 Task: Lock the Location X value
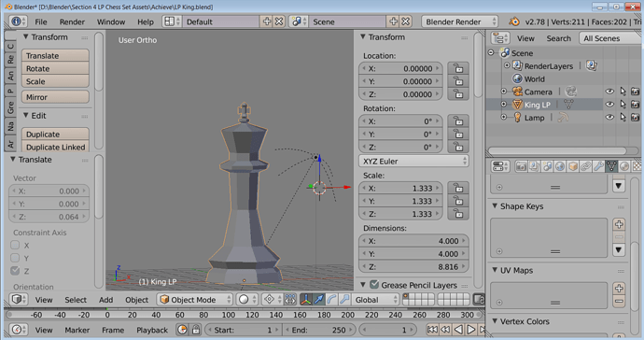pos(458,69)
